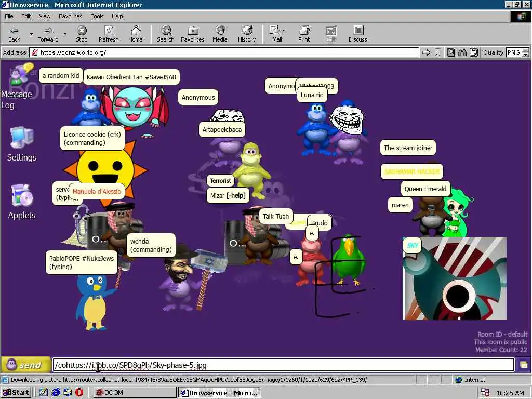Click the "Luna rio" name bubble
532x399 pixels.
tap(312, 95)
